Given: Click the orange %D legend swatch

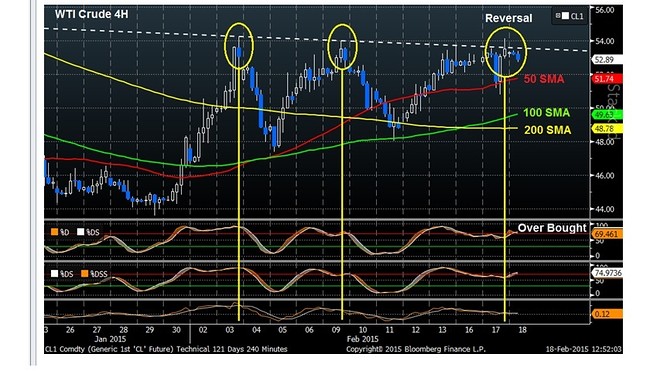Looking at the screenshot, I should (54, 232).
